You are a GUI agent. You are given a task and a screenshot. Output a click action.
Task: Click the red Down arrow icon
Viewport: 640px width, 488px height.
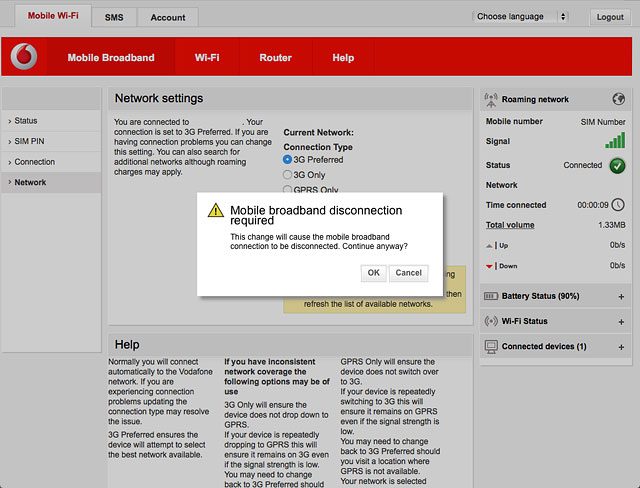tap(489, 266)
